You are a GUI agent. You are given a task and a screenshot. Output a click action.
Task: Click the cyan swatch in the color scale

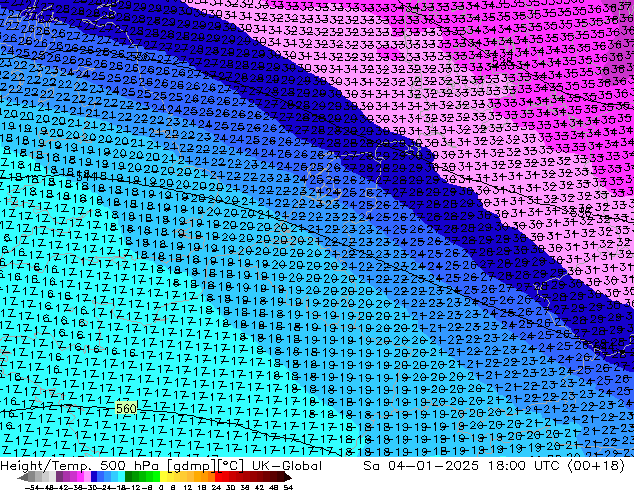121,476
